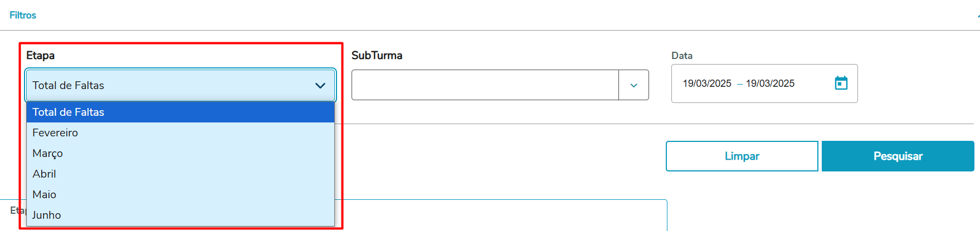Click the Data field label
Screen dimensions: 980x231
tap(681, 56)
